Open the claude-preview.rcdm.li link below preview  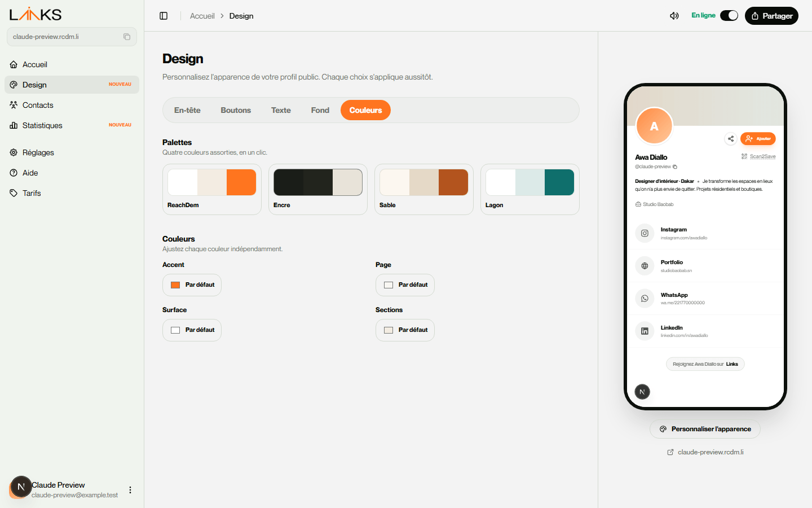pyautogui.click(x=705, y=452)
